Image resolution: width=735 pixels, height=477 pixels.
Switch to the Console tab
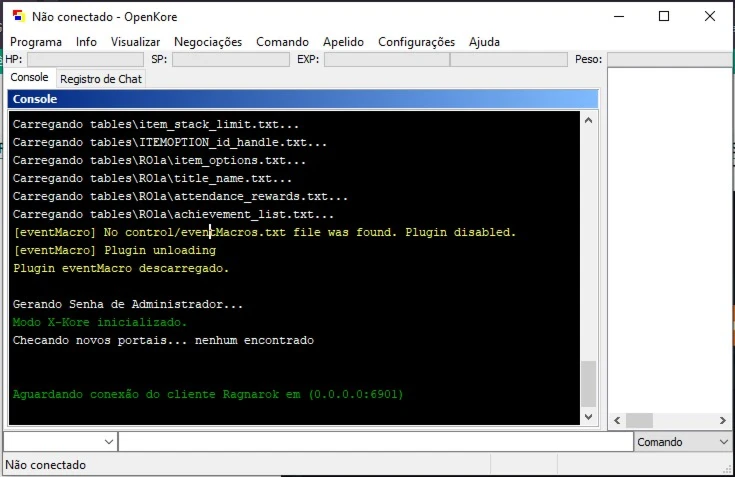click(30, 77)
